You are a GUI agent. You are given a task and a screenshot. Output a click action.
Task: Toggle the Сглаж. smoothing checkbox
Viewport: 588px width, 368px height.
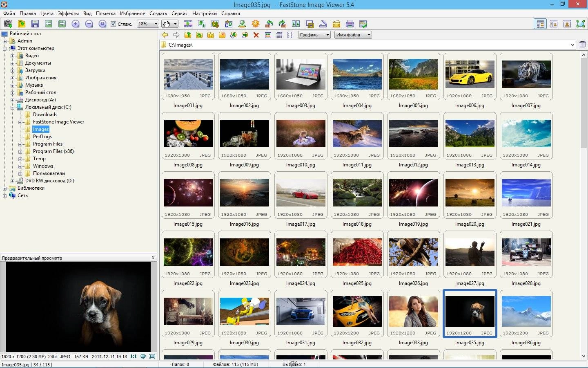tap(114, 24)
